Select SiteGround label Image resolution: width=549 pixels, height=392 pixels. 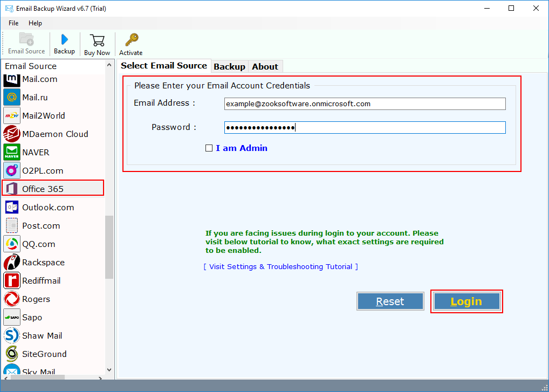click(44, 354)
